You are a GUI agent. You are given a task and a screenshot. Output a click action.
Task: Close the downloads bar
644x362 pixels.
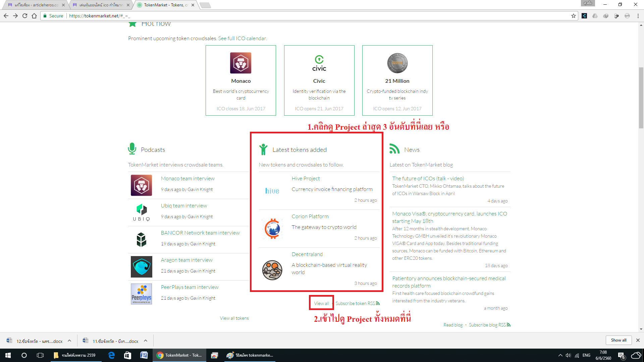click(x=638, y=340)
